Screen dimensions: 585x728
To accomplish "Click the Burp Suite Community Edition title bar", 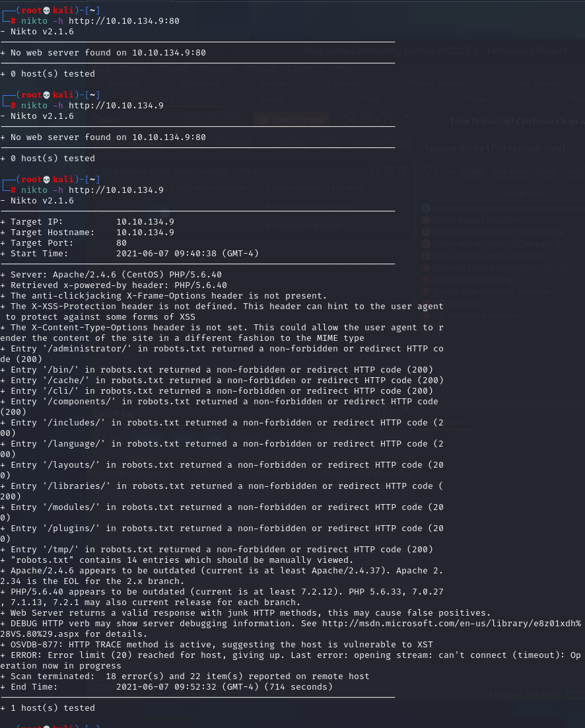I will point(434,51).
